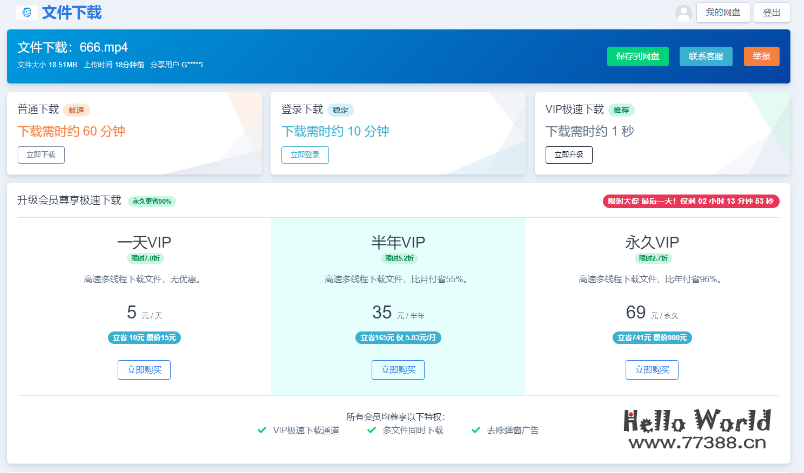Open the user avatar icon
The height and width of the screenshot is (473, 804).
[684, 13]
